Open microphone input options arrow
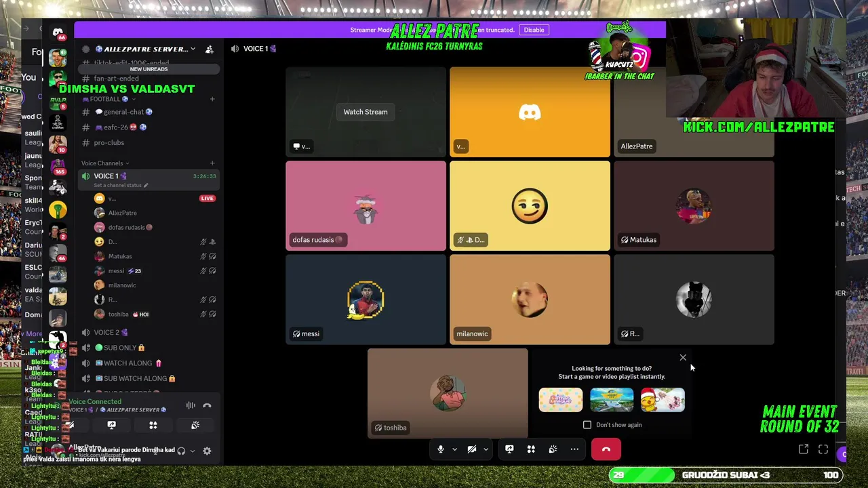The width and height of the screenshot is (868, 488). (454, 449)
